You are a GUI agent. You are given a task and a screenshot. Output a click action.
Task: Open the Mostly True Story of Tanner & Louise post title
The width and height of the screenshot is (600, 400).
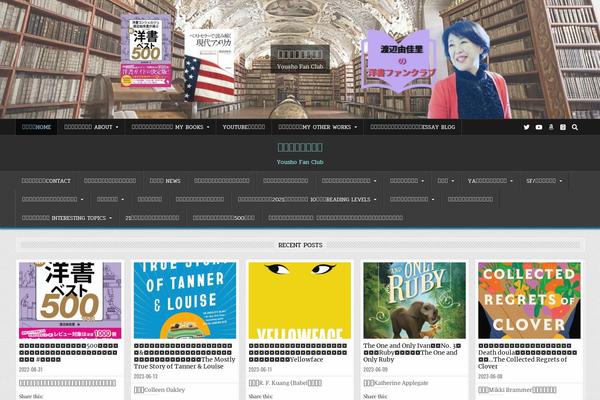click(185, 356)
